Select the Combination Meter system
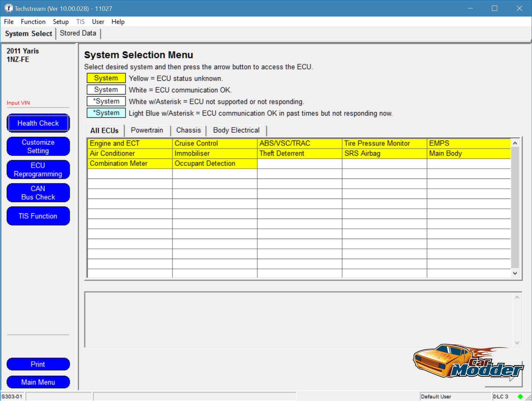The height and width of the screenshot is (401, 532). [130, 163]
